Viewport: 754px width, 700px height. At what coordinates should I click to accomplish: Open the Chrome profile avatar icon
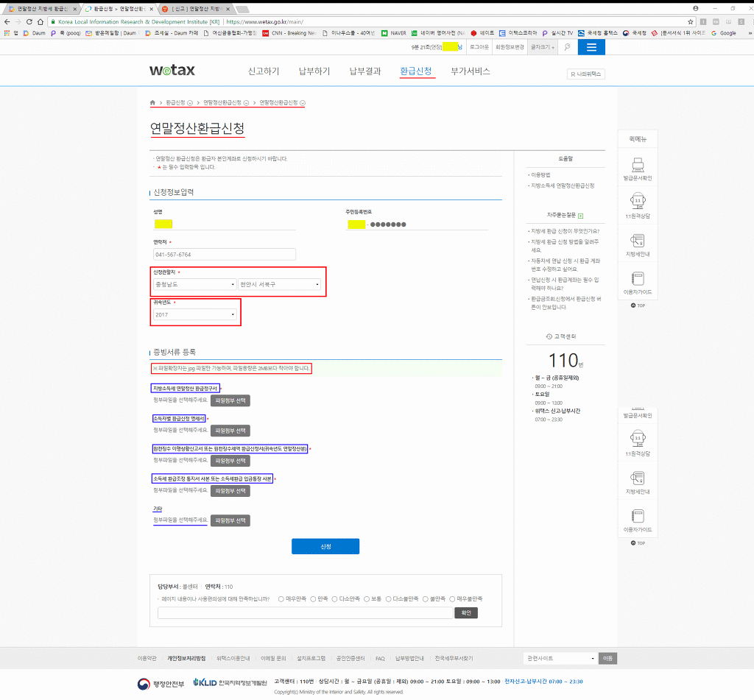tap(695, 8)
